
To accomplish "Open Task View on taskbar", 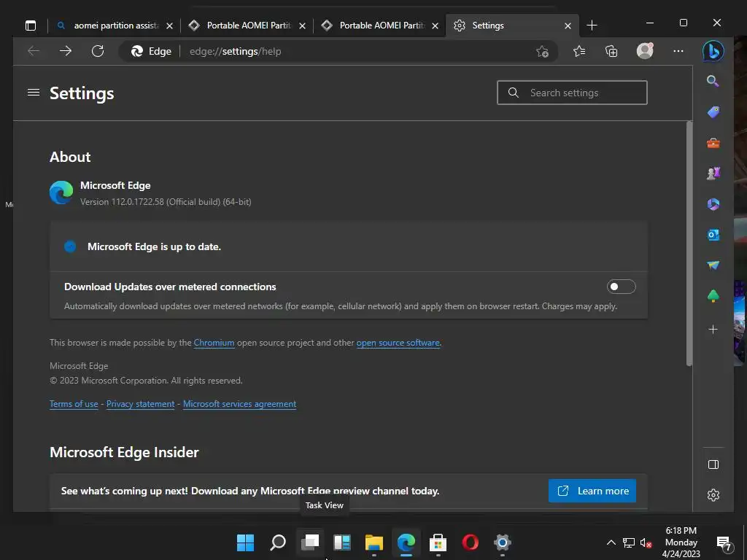I will click(310, 542).
